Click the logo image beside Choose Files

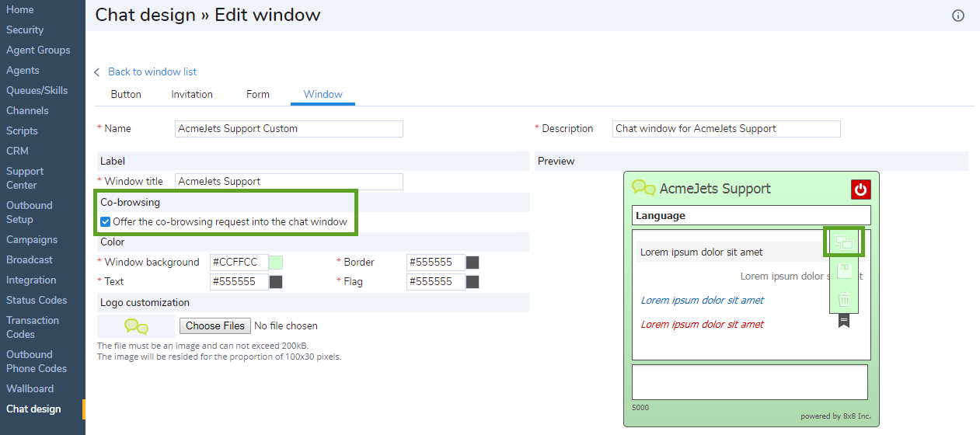click(x=136, y=327)
